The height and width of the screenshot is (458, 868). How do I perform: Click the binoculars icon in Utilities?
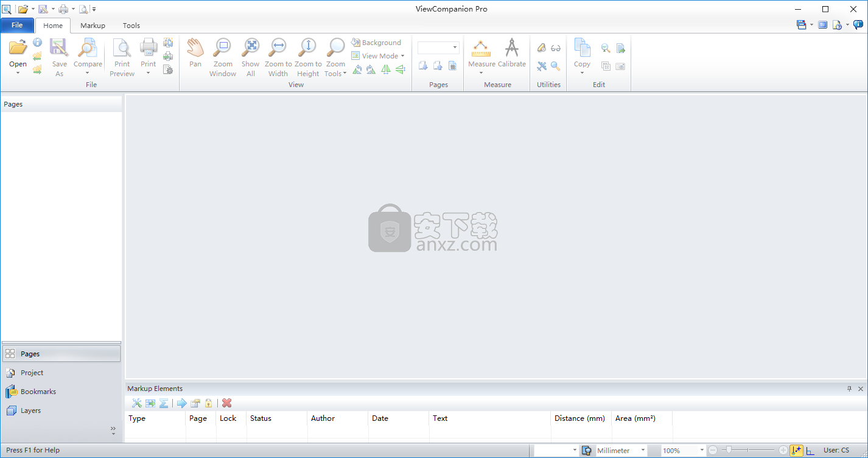tap(556, 48)
